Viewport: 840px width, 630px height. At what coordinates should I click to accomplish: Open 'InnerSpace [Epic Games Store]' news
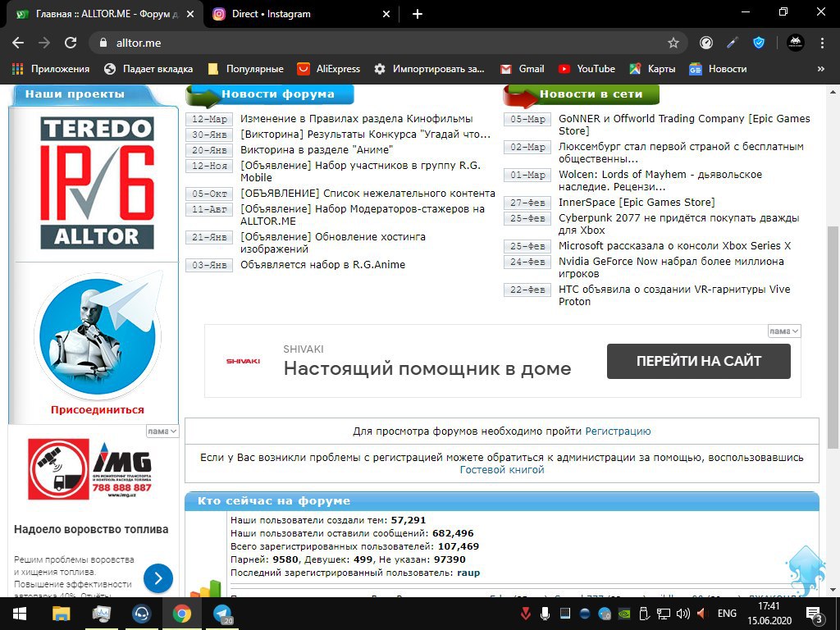click(x=637, y=203)
